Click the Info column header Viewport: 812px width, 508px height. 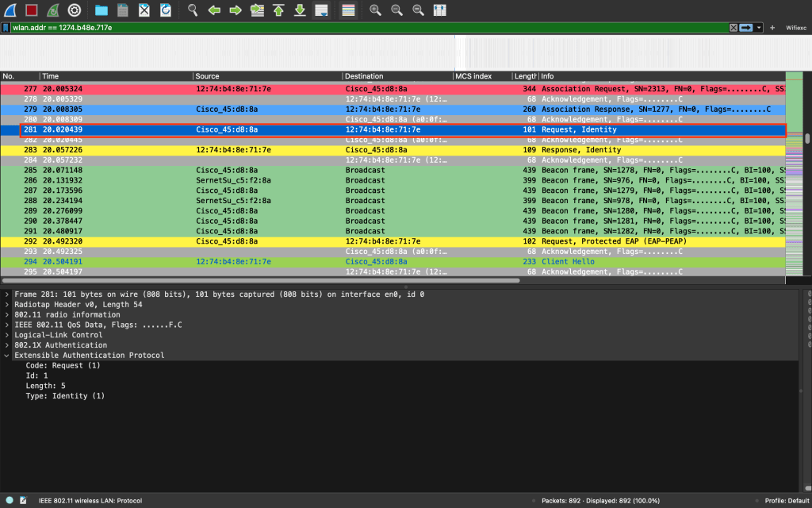click(658, 76)
